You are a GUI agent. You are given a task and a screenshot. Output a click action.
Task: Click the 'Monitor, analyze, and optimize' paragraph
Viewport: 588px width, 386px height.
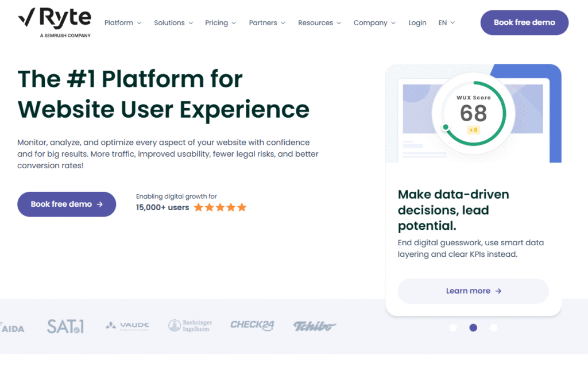(168, 154)
